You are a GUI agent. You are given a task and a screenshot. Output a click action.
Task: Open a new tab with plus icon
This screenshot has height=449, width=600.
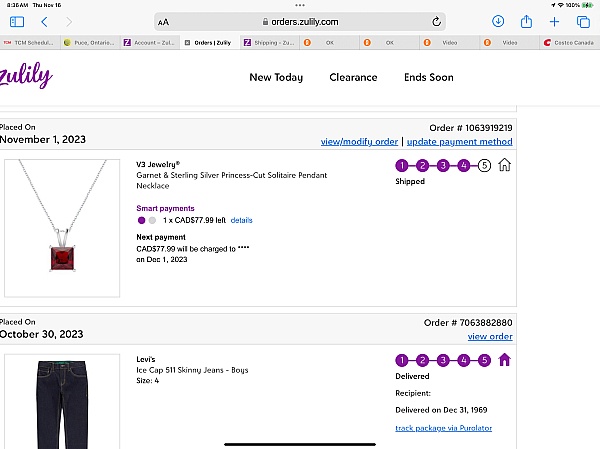point(554,21)
